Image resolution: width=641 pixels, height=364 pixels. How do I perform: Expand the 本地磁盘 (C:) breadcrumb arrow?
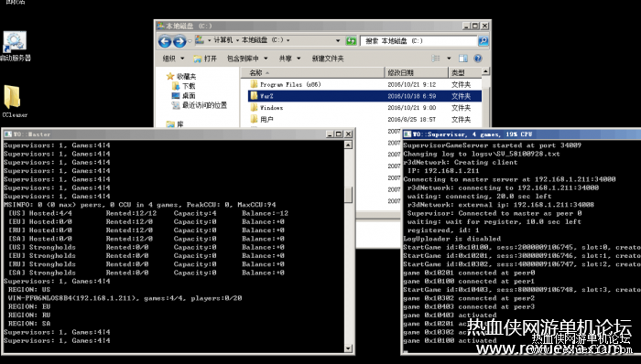288,40
